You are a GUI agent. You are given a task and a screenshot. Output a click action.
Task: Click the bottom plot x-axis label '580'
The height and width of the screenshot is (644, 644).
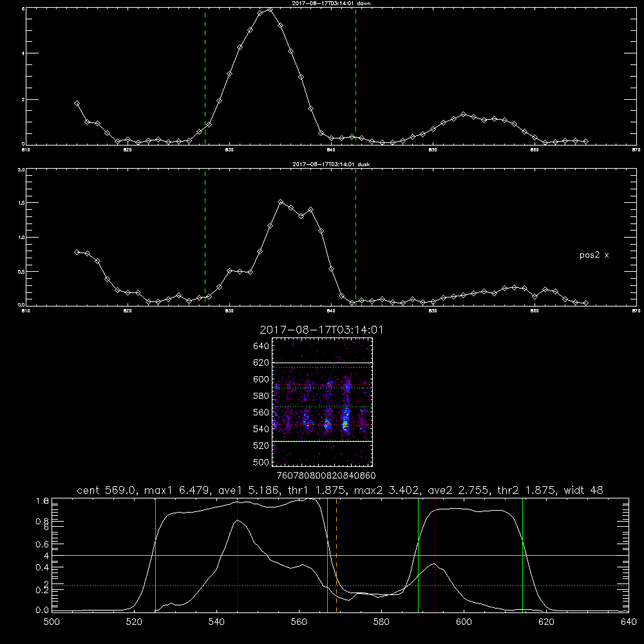(x=381, y=622)
